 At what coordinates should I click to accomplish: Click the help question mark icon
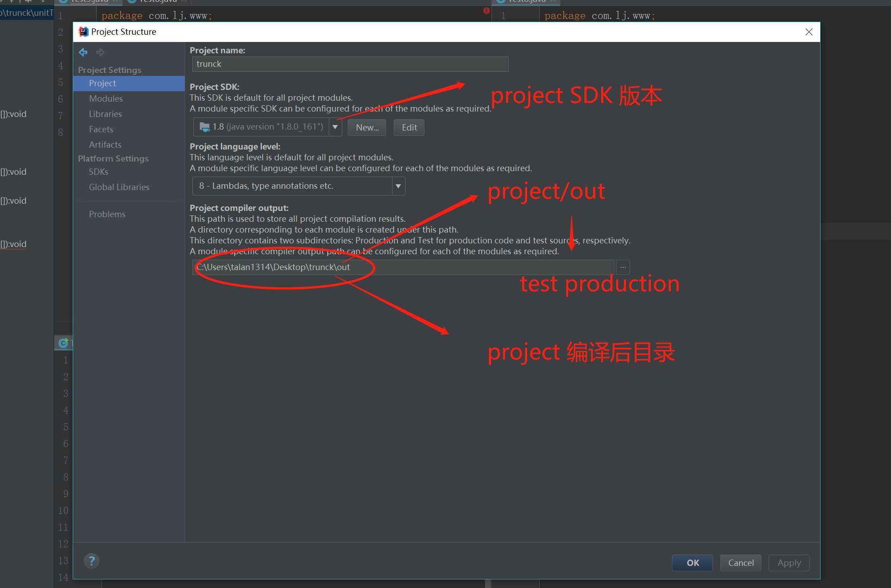click(x=92, y=561)
